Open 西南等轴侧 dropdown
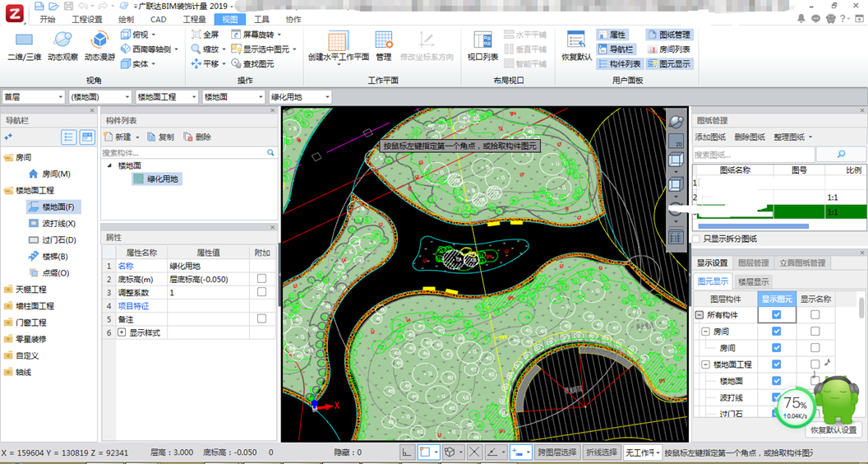Image resolution: width=868 pixels, height=464 pixels. pyautogui.click(x=150, y=49)
